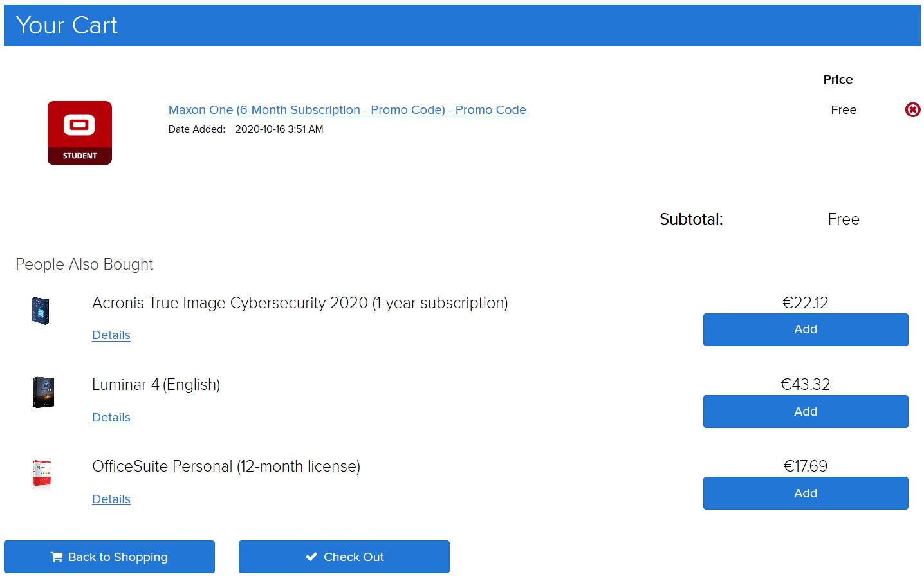View Details for Luminar 4 (English)
This screenshot has height=581, width=924.
[x=111, y=418]
